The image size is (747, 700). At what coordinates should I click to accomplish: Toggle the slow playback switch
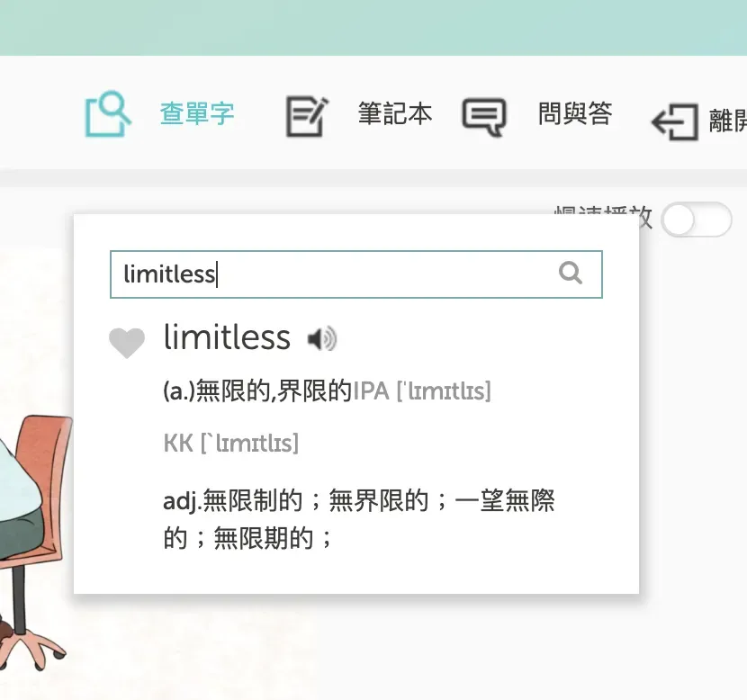696,220
